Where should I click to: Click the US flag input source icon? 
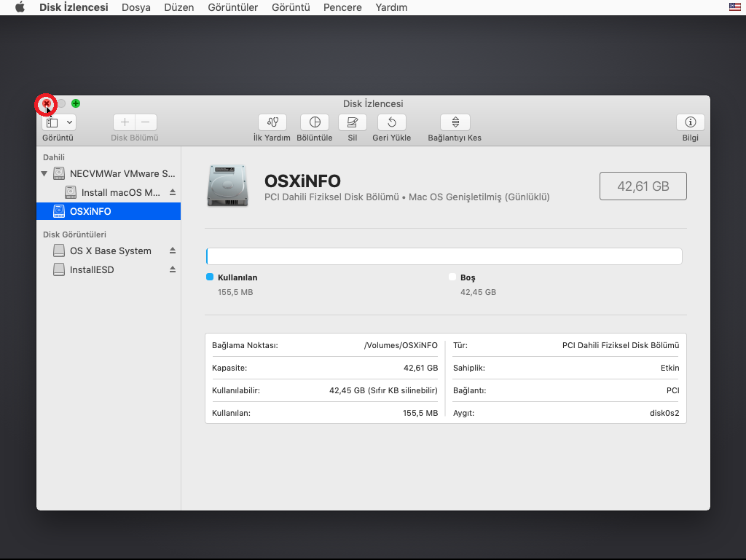734,7
